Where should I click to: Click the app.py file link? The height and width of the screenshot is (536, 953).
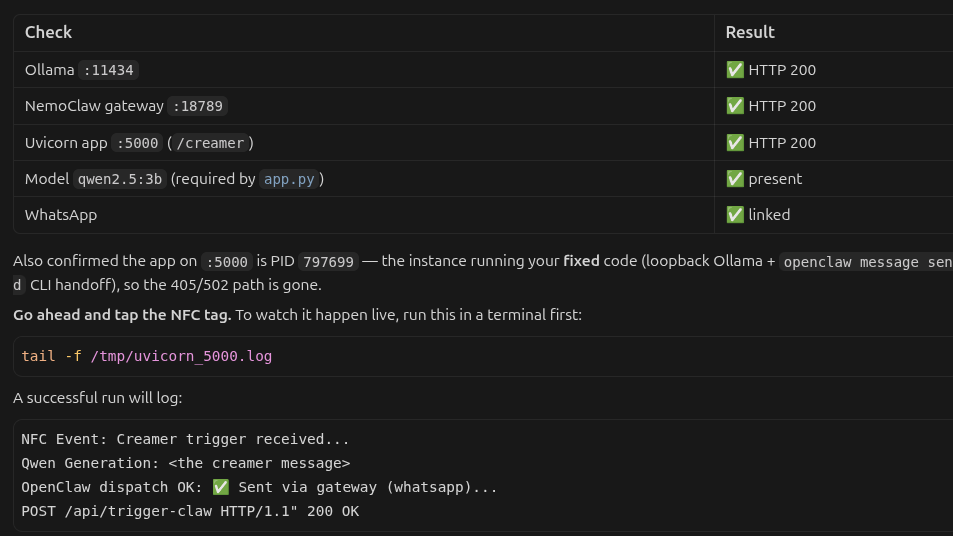click(289, 179)
